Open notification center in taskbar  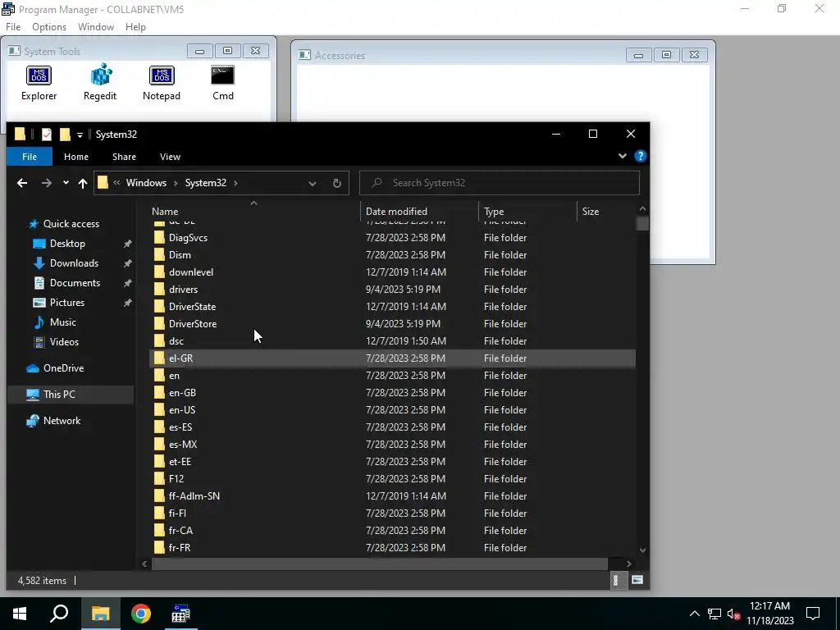pyautogui.click(x=813, y=614)
